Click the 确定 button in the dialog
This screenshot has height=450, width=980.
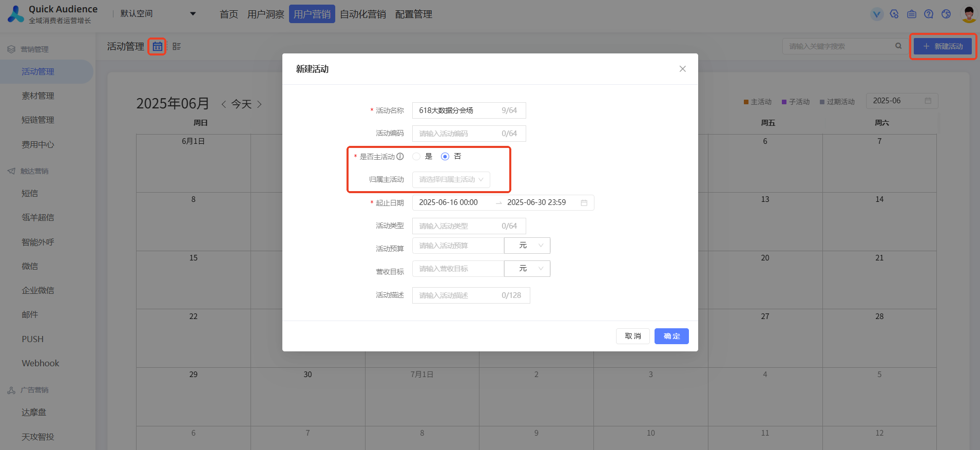pyautogui.click(x=671, y=336)
